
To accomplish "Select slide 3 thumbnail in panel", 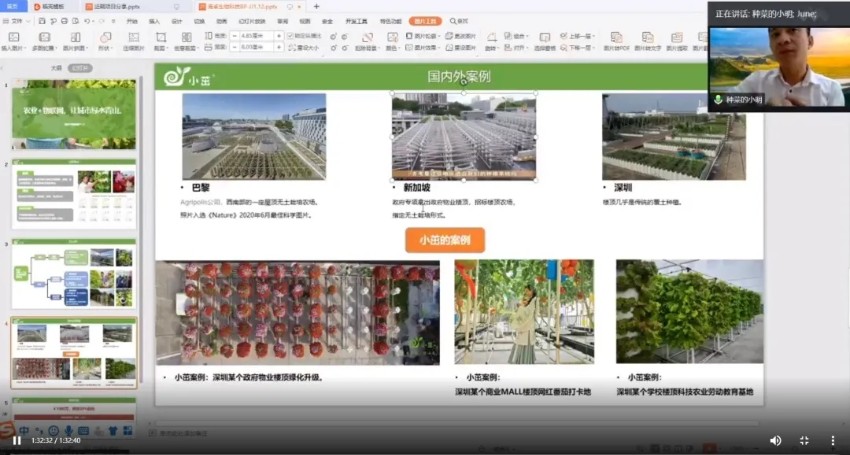I will tap(74, 273).
